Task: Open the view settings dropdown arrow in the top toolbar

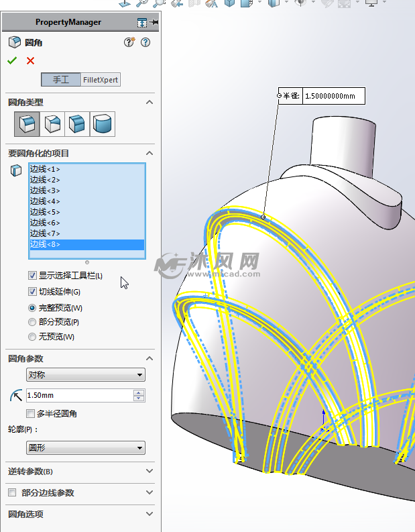Action: pos(384,2)
